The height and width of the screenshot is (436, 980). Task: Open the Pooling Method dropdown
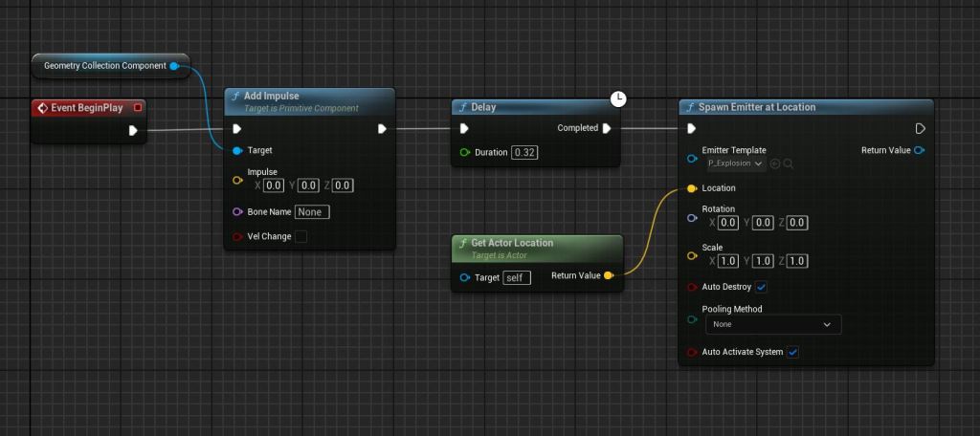772,324
